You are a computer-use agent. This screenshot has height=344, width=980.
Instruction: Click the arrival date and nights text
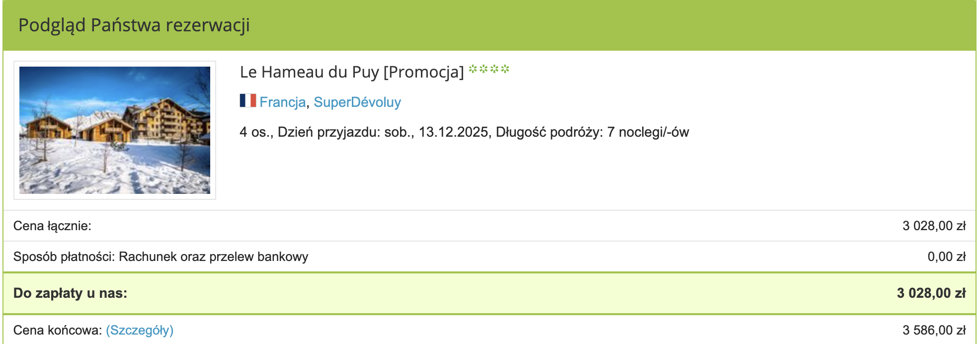(464, 132)
